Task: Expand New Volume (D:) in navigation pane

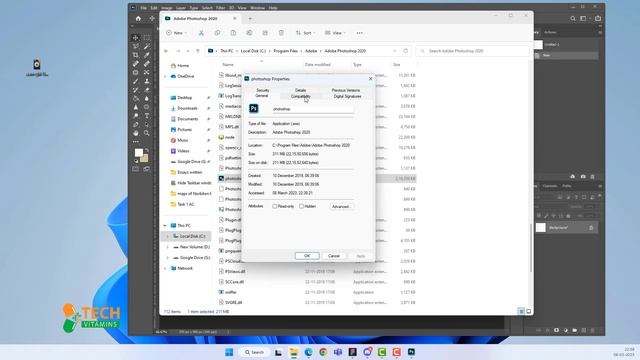Action: (x=167, y=247)
